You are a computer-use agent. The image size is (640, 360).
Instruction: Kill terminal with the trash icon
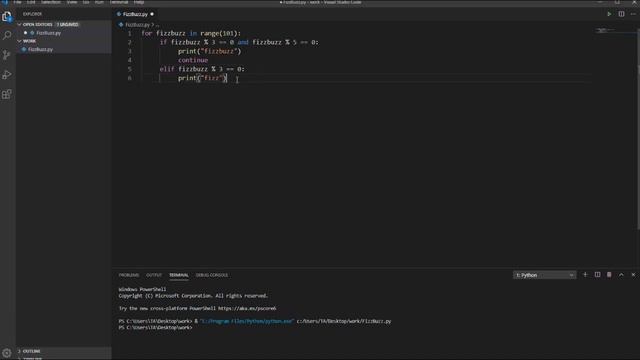tap(609, 275)
